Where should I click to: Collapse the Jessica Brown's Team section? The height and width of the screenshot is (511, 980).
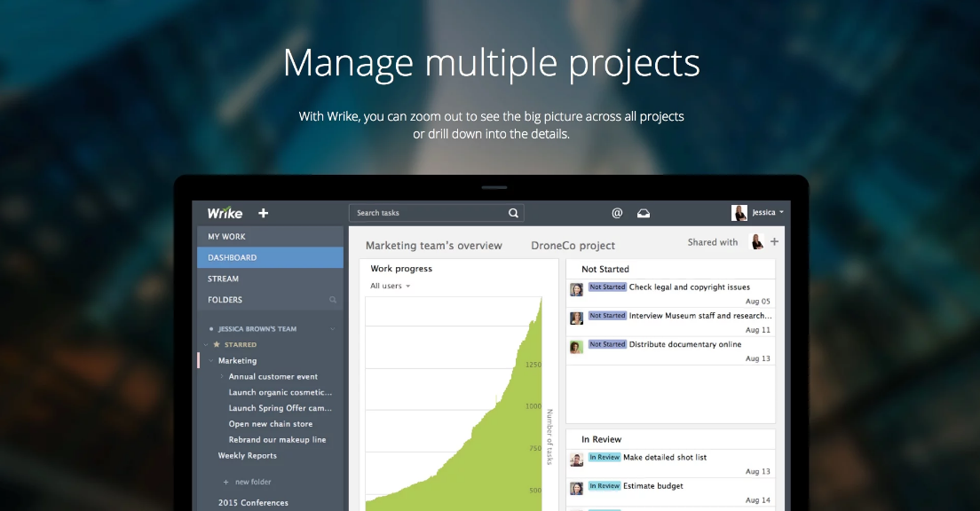(x=333, y=329)
